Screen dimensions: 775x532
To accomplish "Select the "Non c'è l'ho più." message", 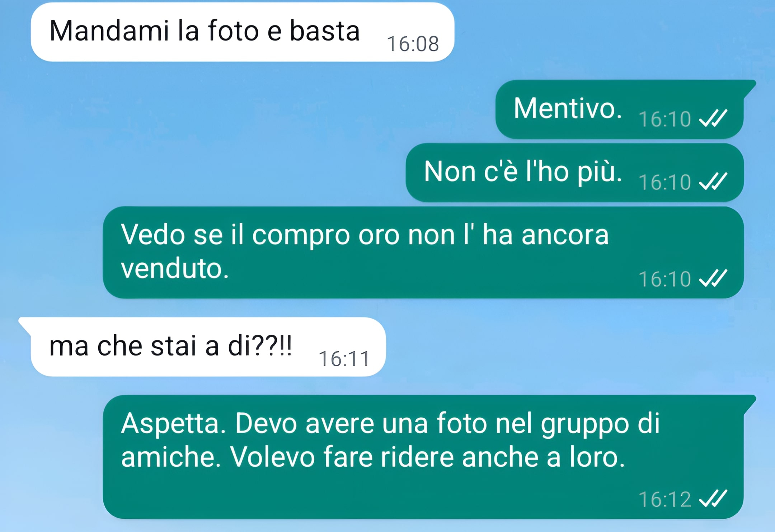I will 574,173.
